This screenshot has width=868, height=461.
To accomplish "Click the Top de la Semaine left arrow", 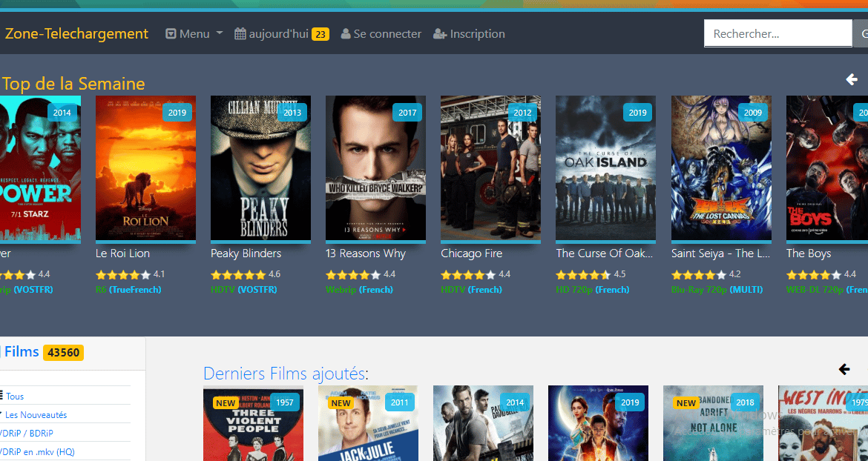I will pos(852,79).
